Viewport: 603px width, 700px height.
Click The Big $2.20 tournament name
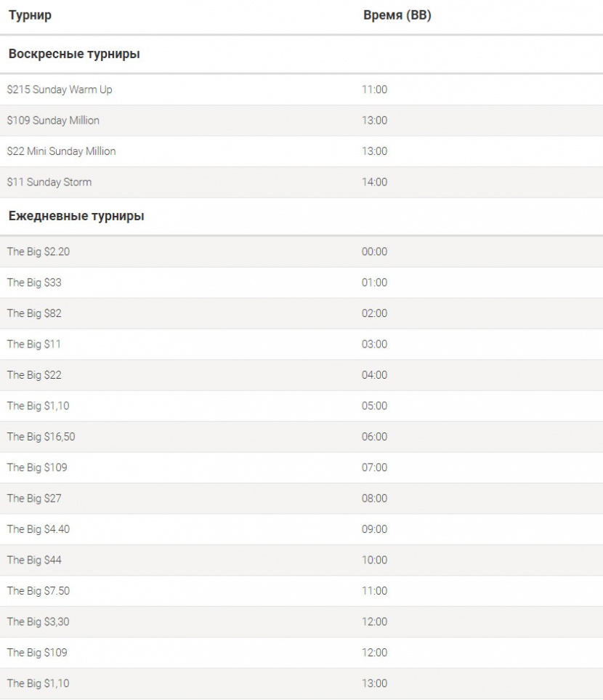pos(39,252)
